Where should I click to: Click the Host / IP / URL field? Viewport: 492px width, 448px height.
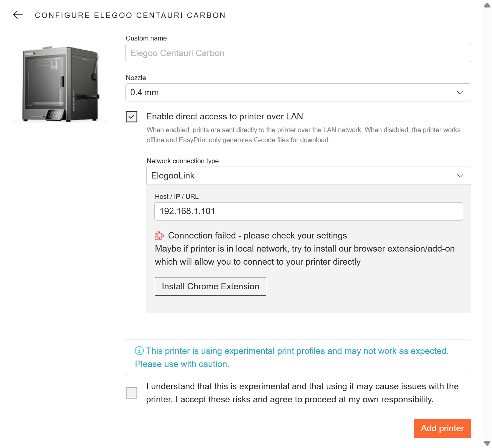(x=308, y=211)
